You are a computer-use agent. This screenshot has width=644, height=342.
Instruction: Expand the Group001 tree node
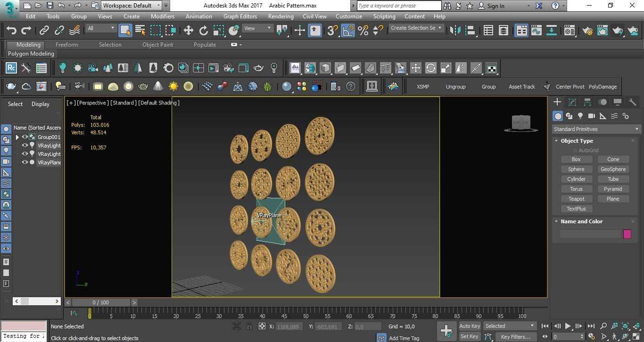click(17, 137)
